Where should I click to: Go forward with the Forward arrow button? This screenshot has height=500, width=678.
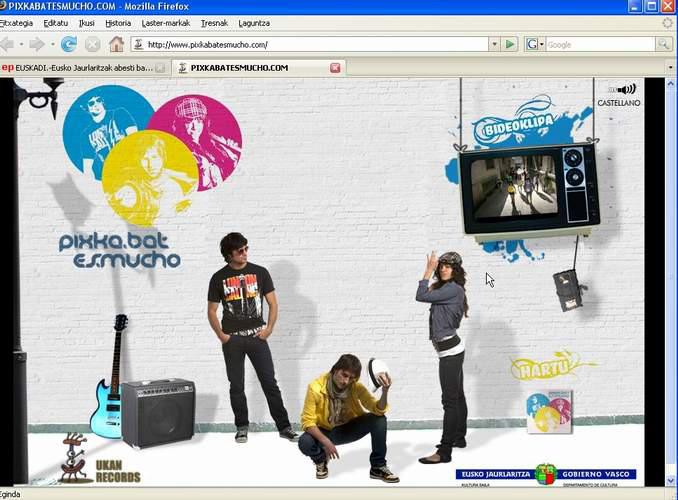point(36,44)
